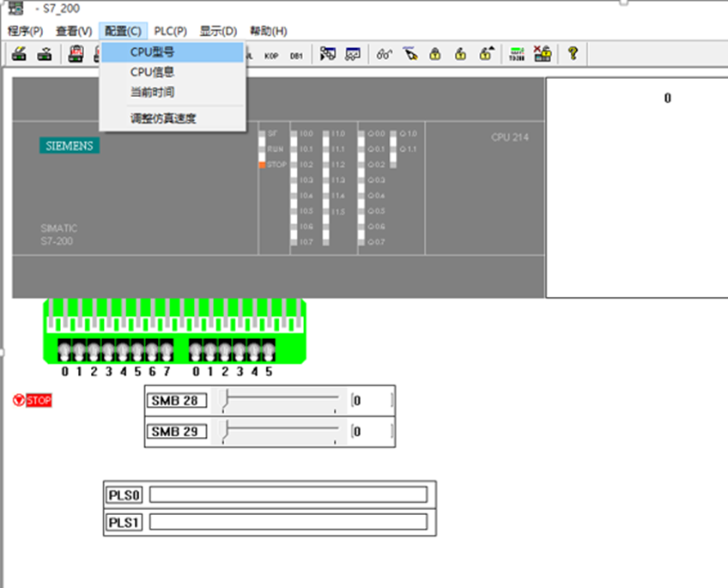728x588 pixels.
Task: Click the SMB 28 label
Action: point(177,401)
